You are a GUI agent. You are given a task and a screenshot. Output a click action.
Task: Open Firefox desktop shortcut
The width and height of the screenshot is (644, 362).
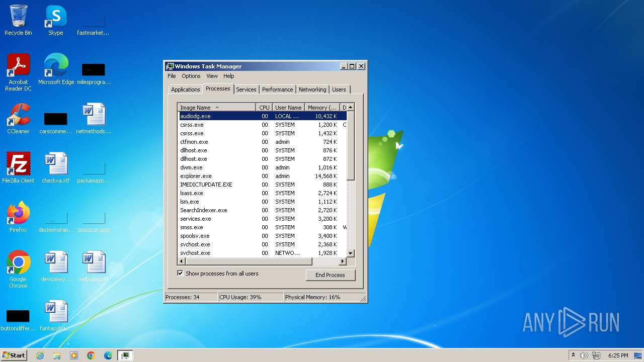(x=18, y=217)
